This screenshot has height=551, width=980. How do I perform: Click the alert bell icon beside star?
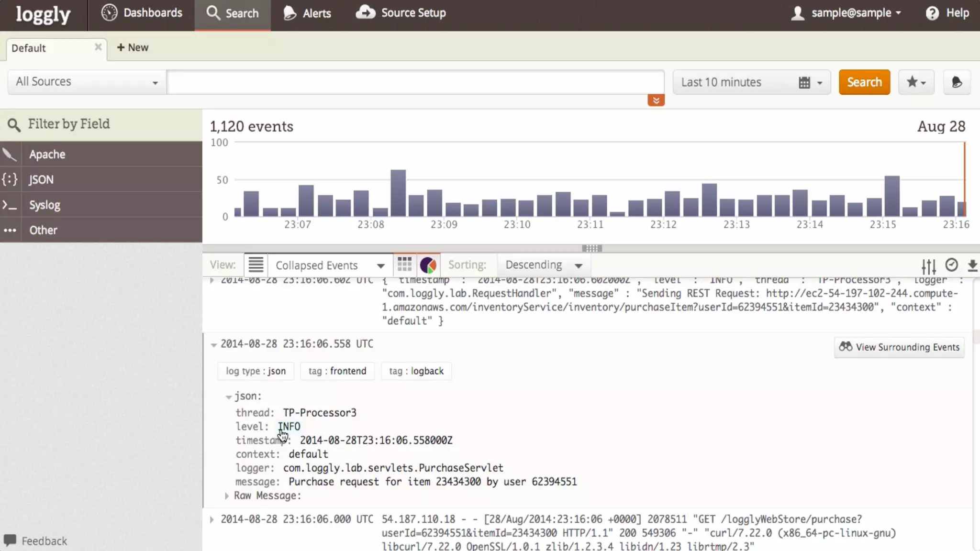click(957, 82)
